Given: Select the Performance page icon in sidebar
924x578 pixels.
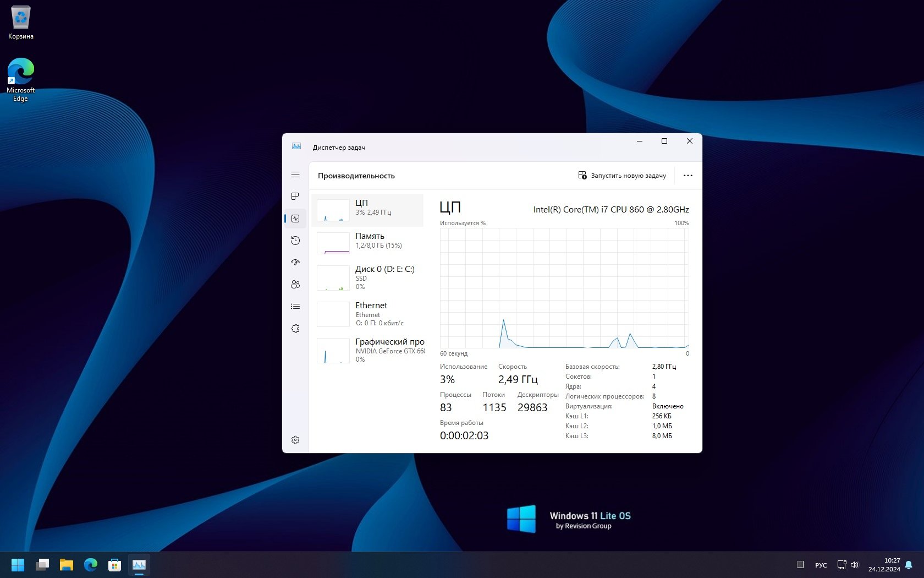Looking at the screenshot, I should 295,219.
